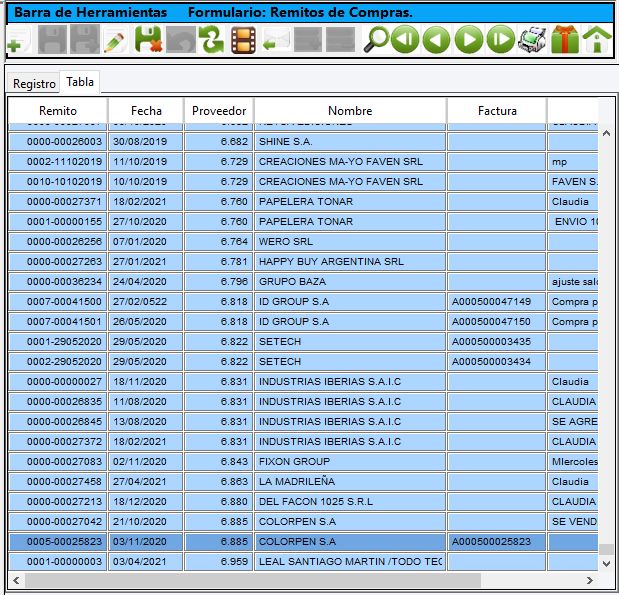Click the greyed-out save disk icon
Viewport: 619px width, 595px height.
53,39
